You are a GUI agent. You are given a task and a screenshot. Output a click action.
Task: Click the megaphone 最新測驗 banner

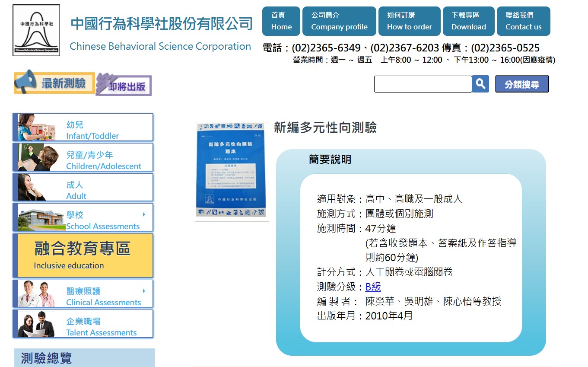point(54,82)
